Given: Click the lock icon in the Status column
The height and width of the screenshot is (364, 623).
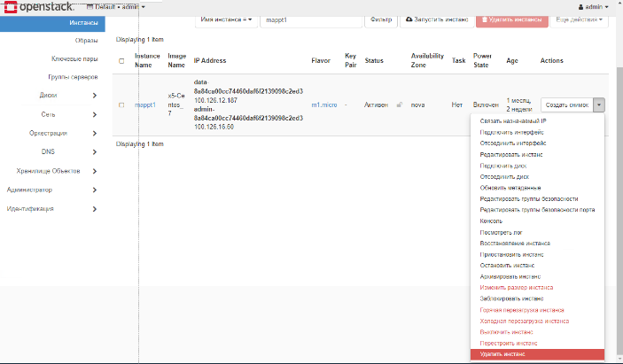Looking at the screenshot, I should tap(400, 105).
